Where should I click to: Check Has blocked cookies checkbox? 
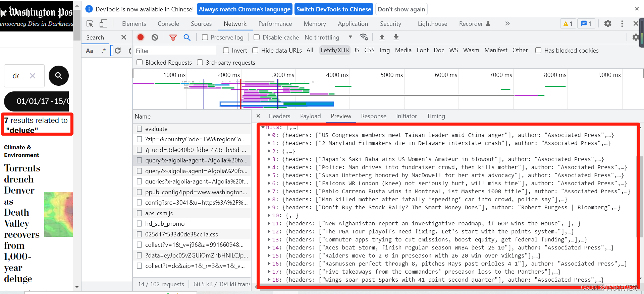[x=538, y=50]
